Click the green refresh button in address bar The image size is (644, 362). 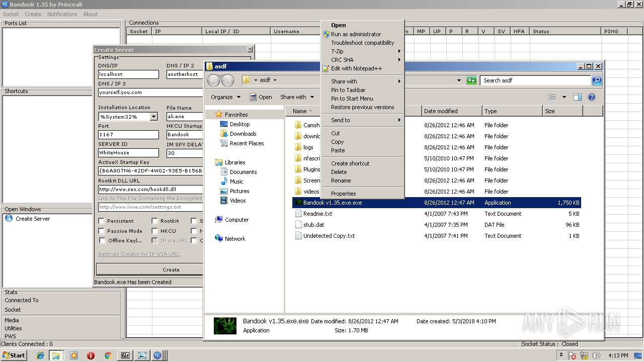pyautogui.click(x=471, y=80)
